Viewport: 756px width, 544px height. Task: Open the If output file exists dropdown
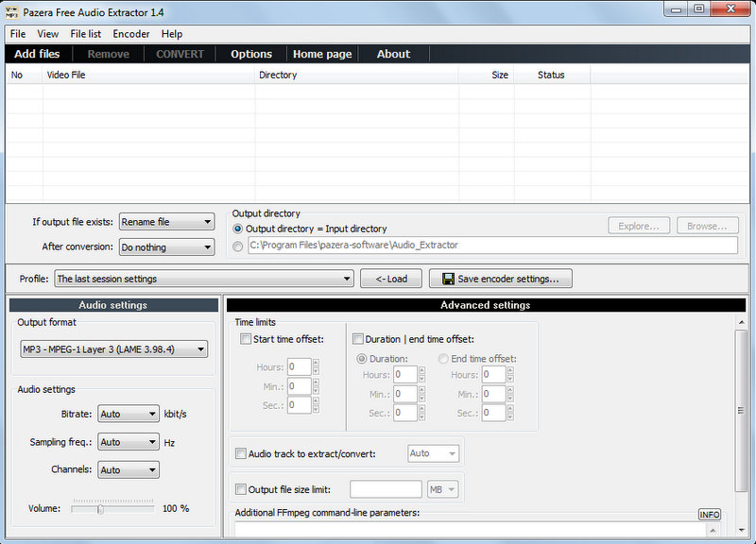(x=167, y=222)
